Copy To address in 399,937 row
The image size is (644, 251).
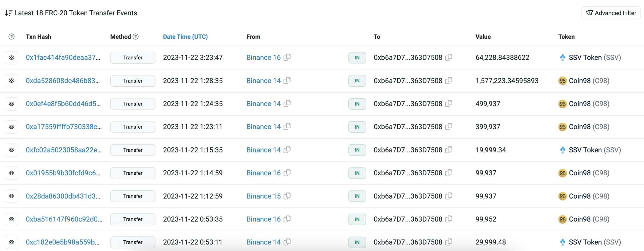(x=449, y=127)
